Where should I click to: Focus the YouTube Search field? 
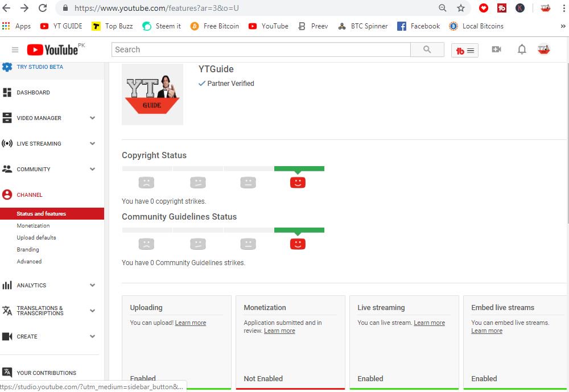tap(261, 49)
